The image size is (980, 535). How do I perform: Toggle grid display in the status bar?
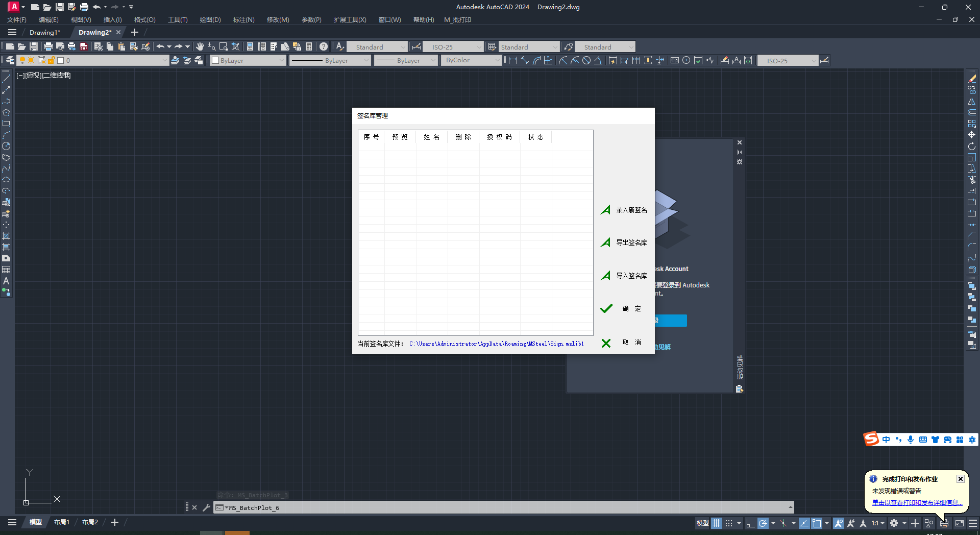click(717, 523)
